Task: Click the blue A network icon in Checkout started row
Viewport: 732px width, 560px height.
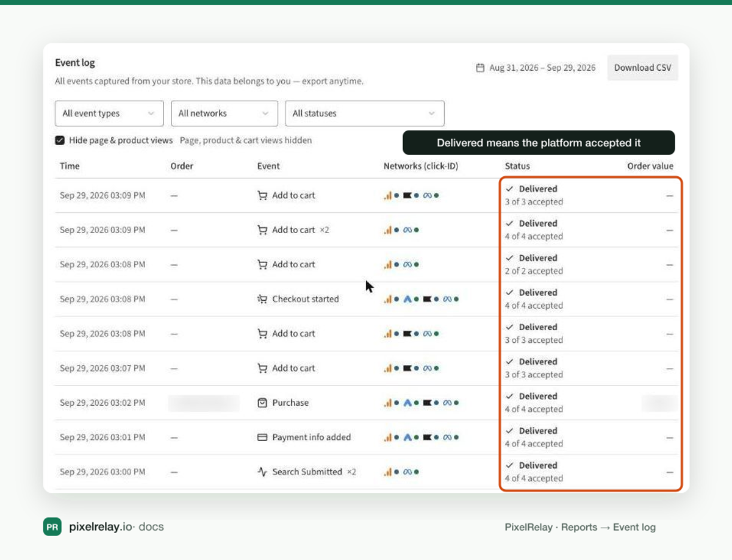Action: click(x=408, y=300)
